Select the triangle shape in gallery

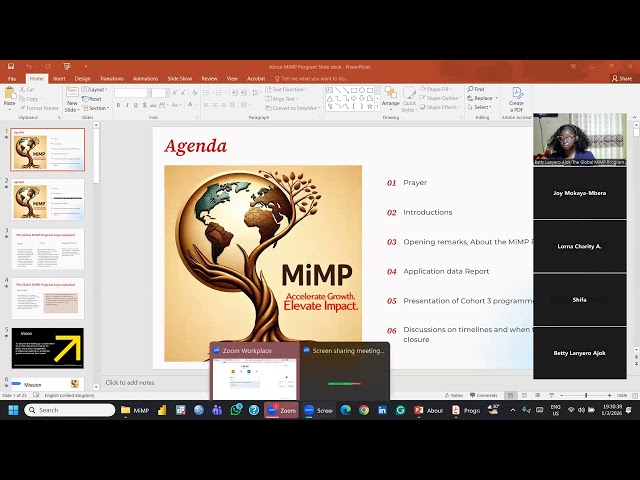pyautogui.click(x=330, y=98)
